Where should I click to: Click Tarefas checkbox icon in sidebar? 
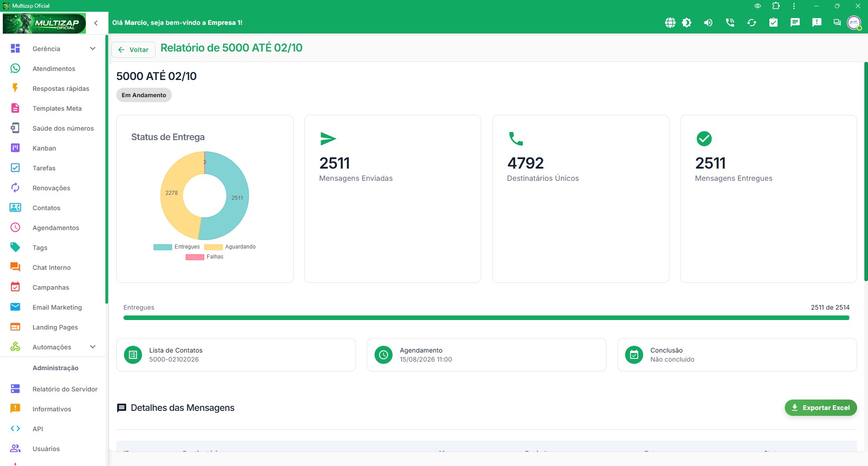click(x=15, y=168)
